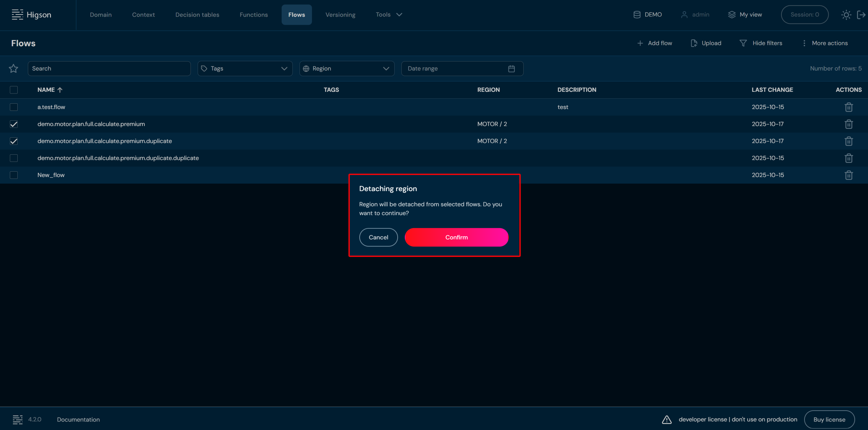This screenshot has width=868, height=430.
Task: Expand the Tags filter dropdown
Action: pyautogui.click(x=245, y=69)
